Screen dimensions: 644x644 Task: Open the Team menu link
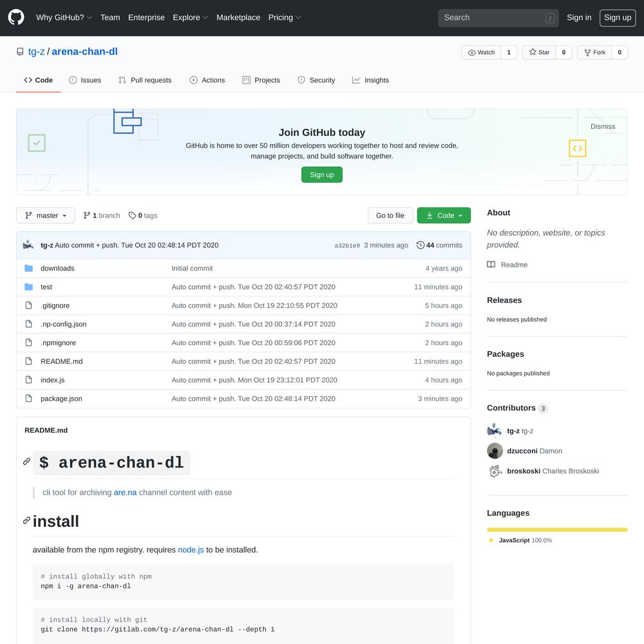pos(110,17)
